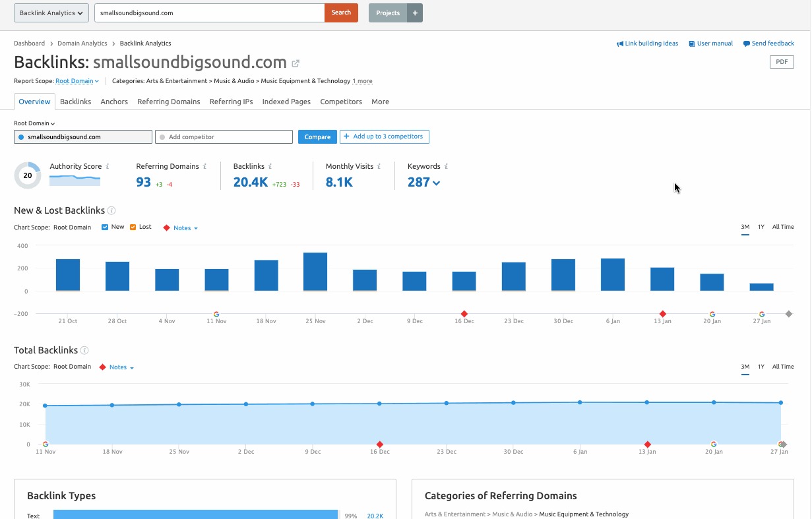Image resolution: width=812 pixels, height=519 pixels.
Task: Click the Send feedback chat bubble icon
Action: click(746, 44)
